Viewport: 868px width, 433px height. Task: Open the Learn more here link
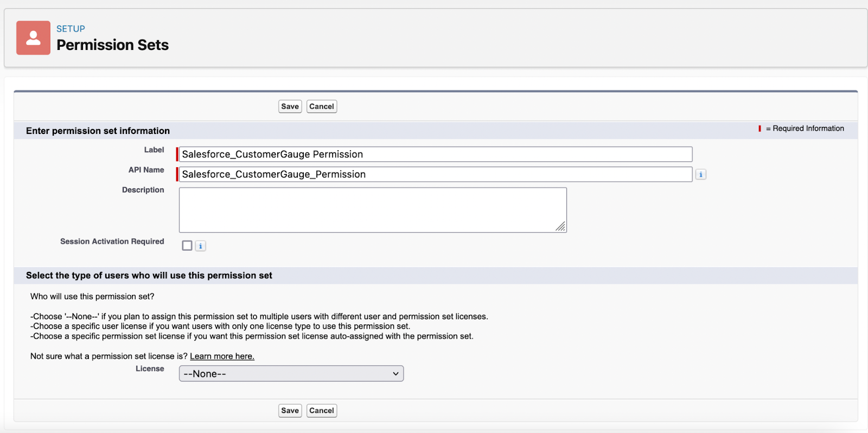click(x=222, y=356)
